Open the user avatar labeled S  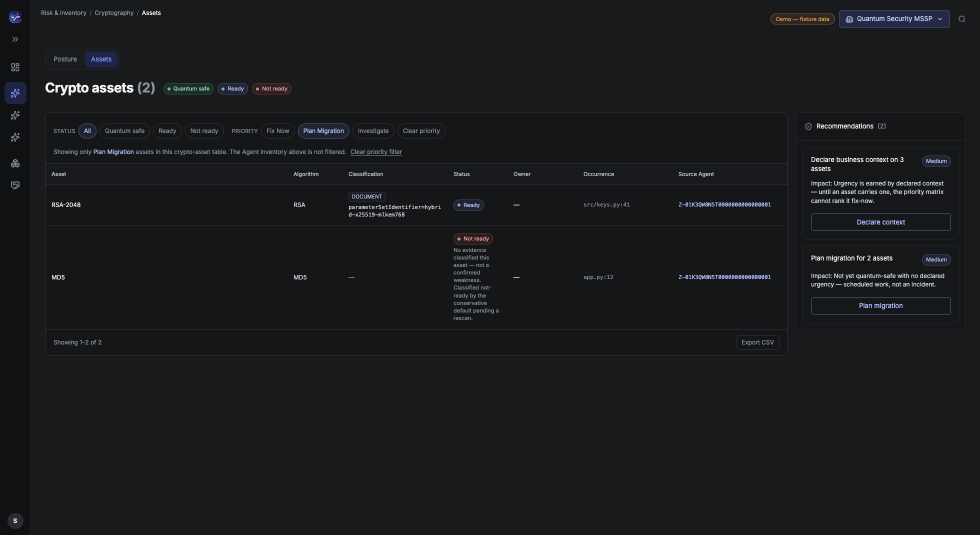coord(15,521)
